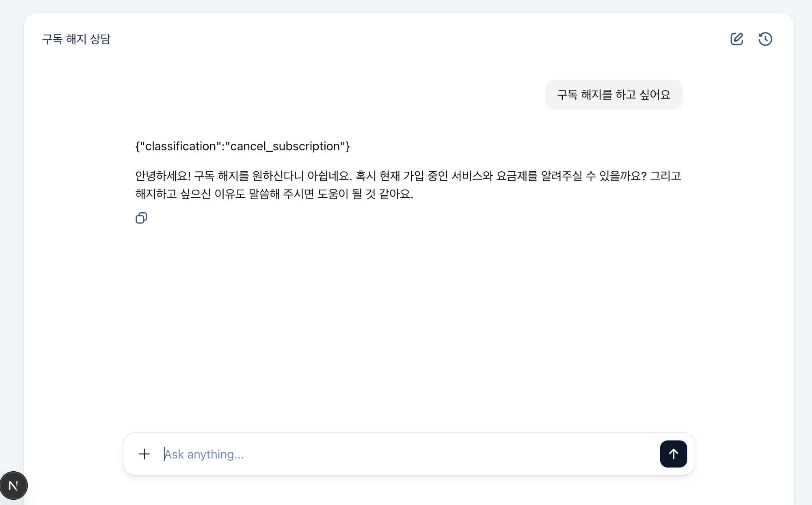The height and width of the screenshot is (505, 812).
Task: Click the copy icon below the Korean response
Action: point(141,218)
